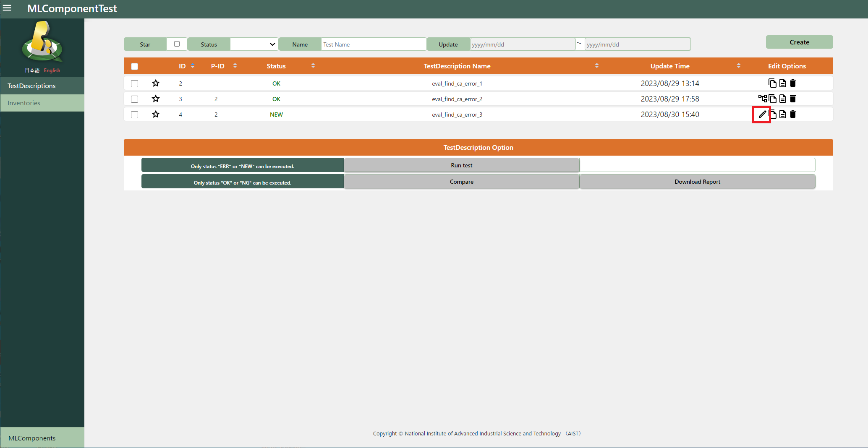
Task: Star the eval_find_ca_error_3 row
Action: [x=156, y=114]
